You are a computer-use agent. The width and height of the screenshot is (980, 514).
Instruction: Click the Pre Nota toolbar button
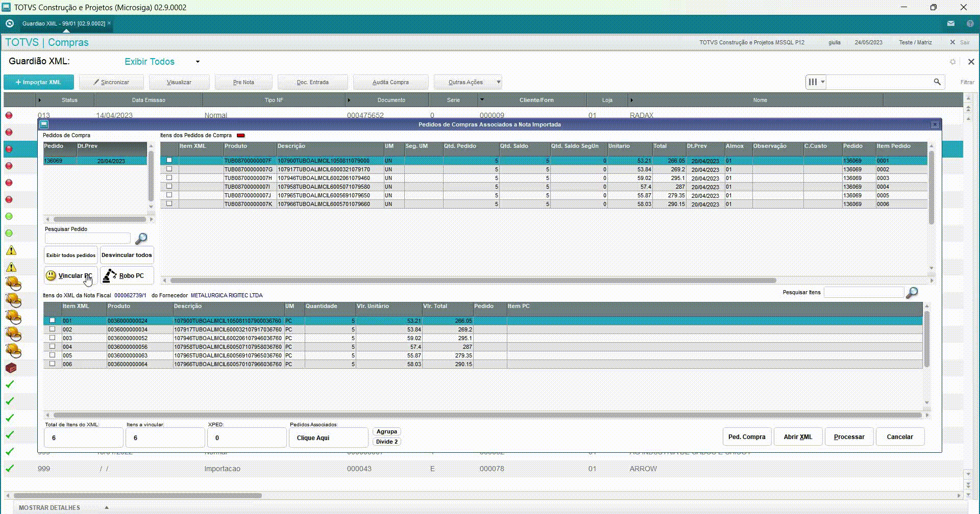pyautogui.click(x=243, y=82)
